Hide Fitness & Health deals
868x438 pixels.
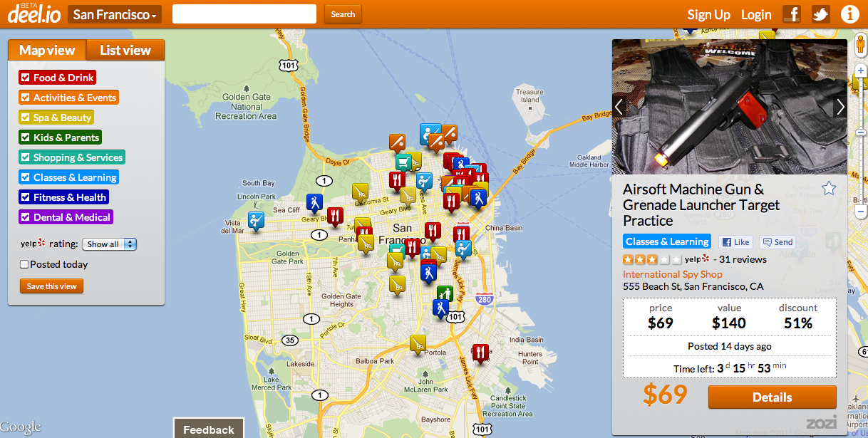pos(63,197)
